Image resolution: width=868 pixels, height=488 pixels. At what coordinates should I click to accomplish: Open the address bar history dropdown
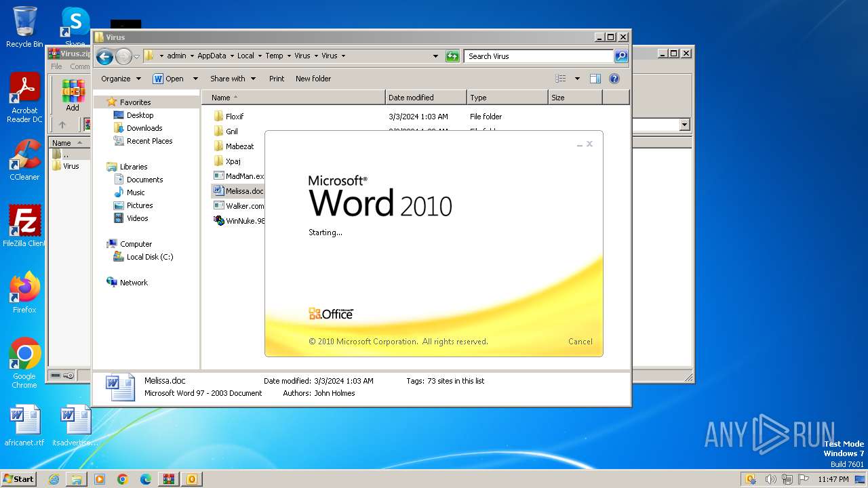[435, 56]
